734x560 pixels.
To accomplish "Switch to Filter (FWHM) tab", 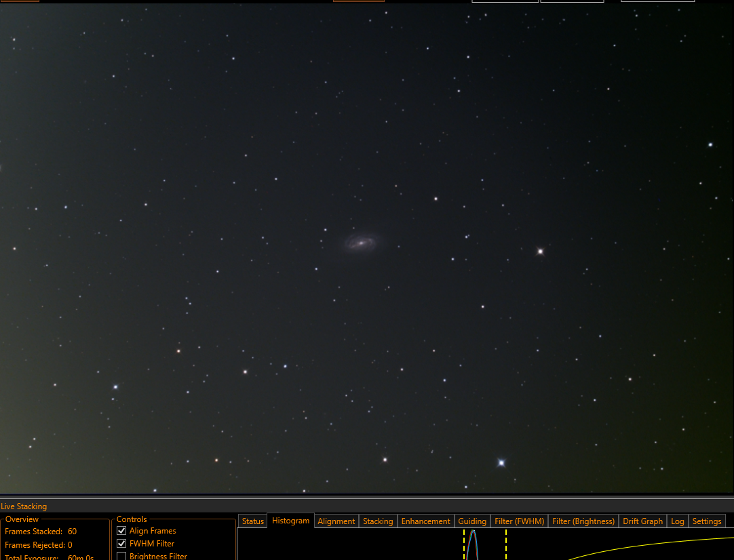I will pos(519,521).
